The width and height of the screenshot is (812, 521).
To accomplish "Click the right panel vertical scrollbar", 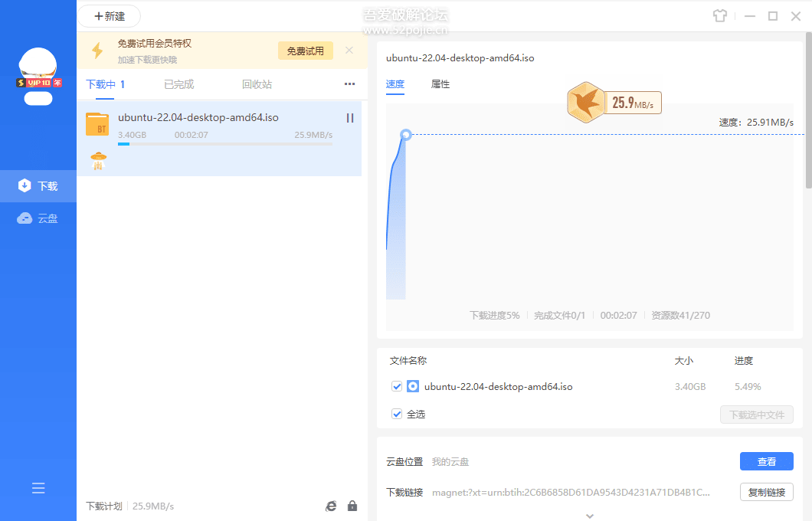I will point(808,110).
